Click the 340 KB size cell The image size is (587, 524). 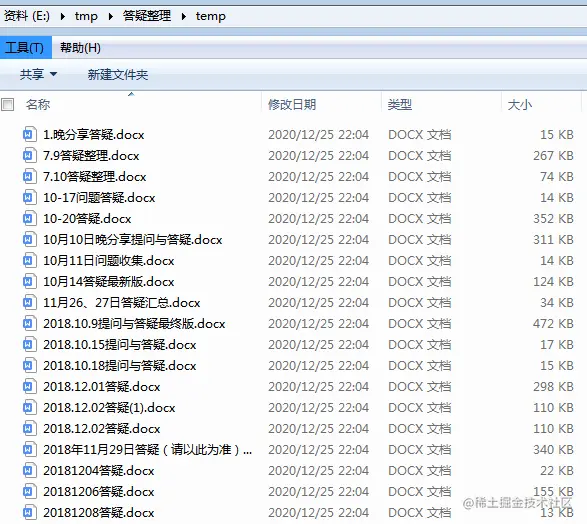[553, 449]
